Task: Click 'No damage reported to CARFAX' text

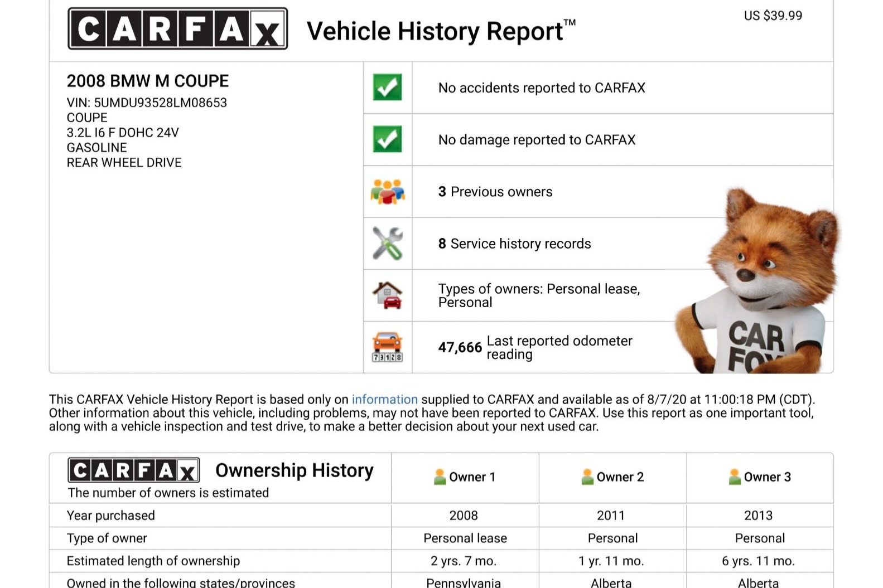Action: pos(537,140)
